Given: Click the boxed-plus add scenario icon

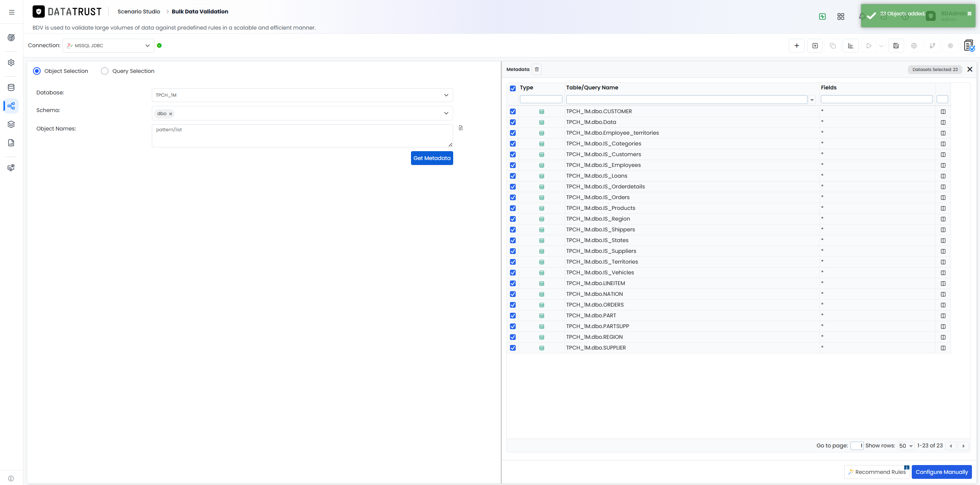Looking at the screenshot, I should click(815, 46).
